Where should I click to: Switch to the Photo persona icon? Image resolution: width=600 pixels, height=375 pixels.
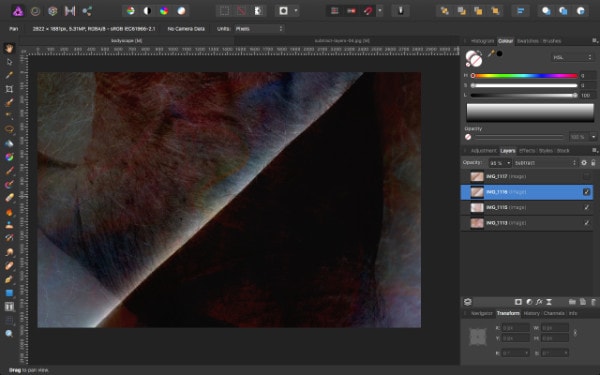click(x=18, y=11)
